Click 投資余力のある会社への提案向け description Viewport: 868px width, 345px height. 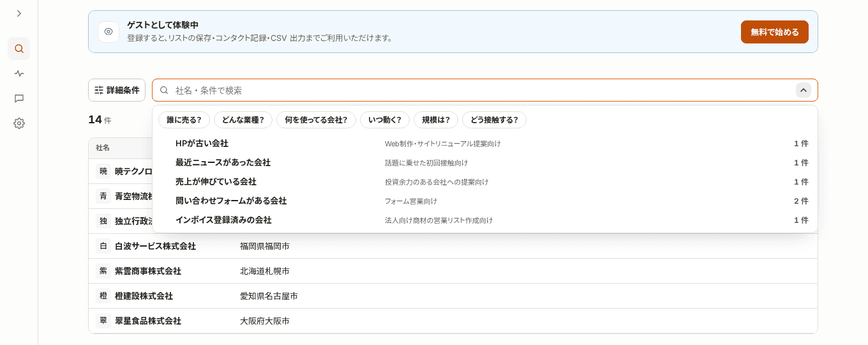[437, 182]
